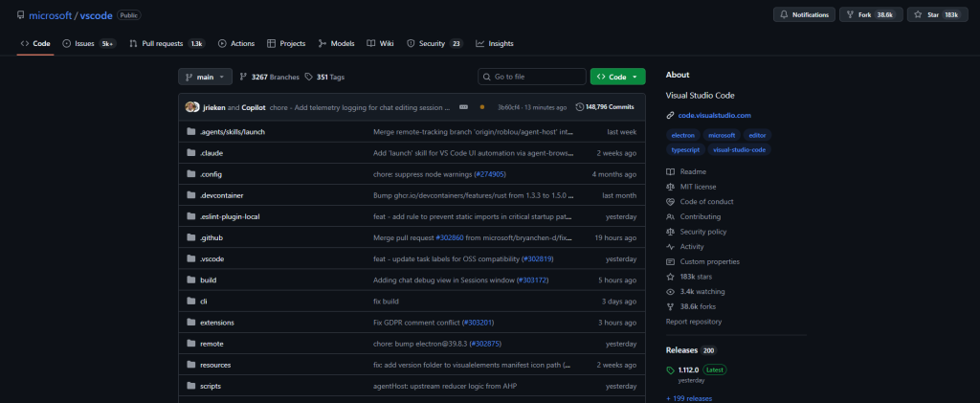Click Report repository link
Viewport: 980px width, 403px height.
[x=694, y=322]
